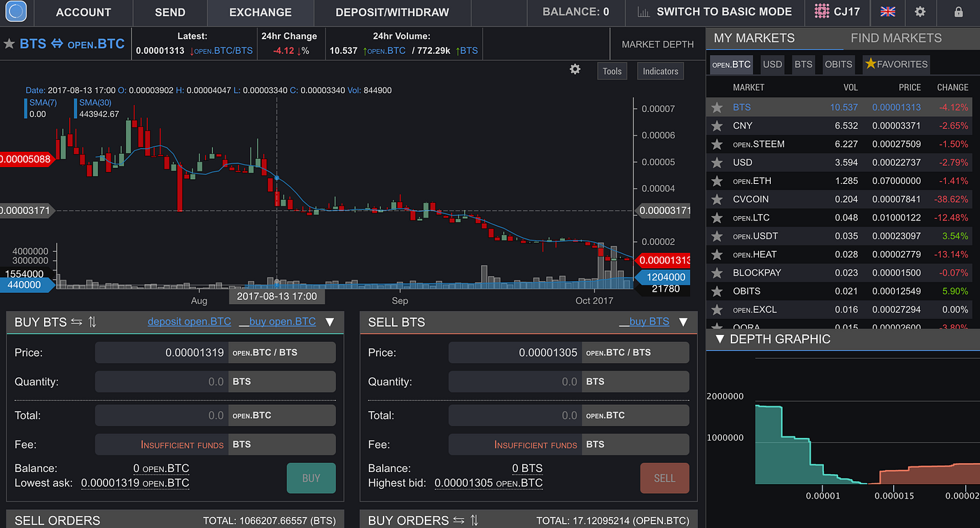
Task: Select the BTS base tab
Action: click(804, 64)
